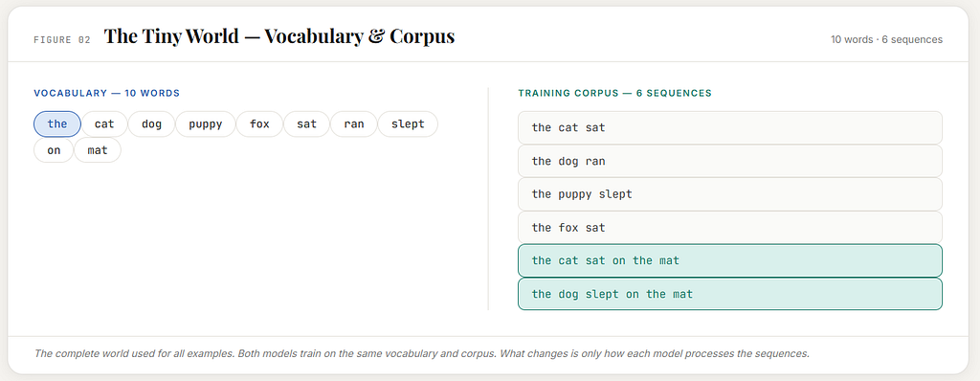
Task: Select 'the dog slept on the mat' row
Action: tap(730, 294)
